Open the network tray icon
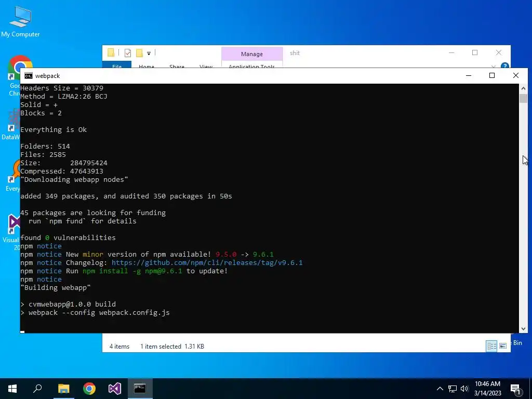 (452, 389)
